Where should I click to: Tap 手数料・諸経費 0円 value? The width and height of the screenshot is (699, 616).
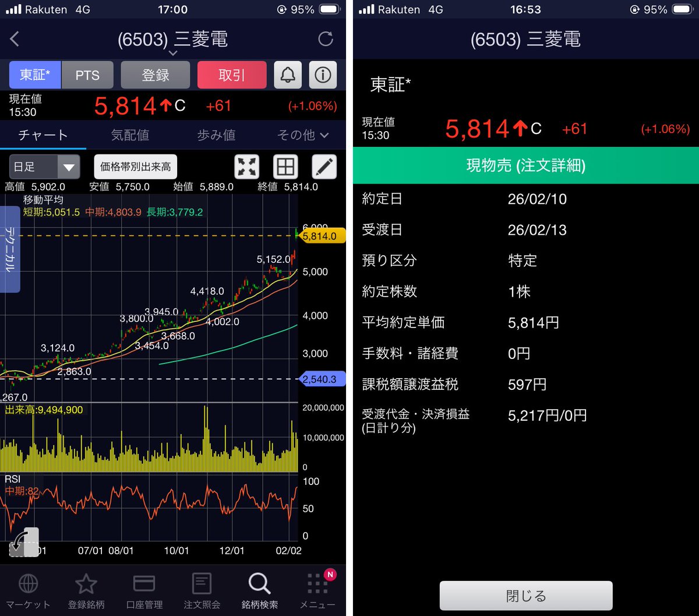pyautogui.click(x=519, y=353)
